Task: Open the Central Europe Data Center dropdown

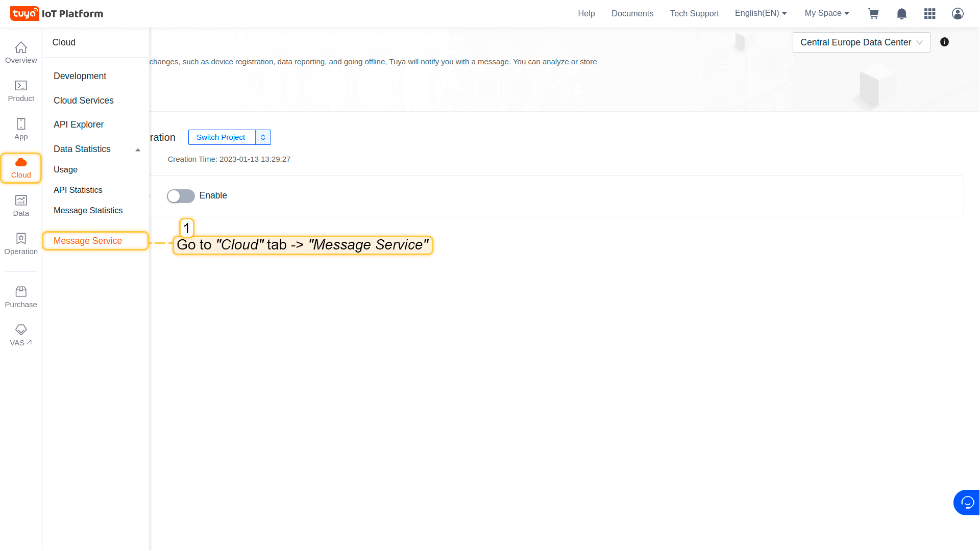Action: (x=861, y=42)
